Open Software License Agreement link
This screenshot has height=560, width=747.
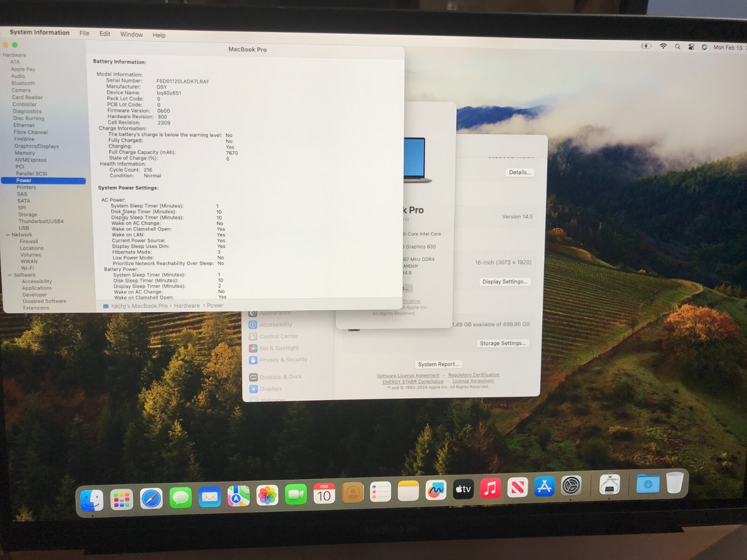tap(408, 376)
